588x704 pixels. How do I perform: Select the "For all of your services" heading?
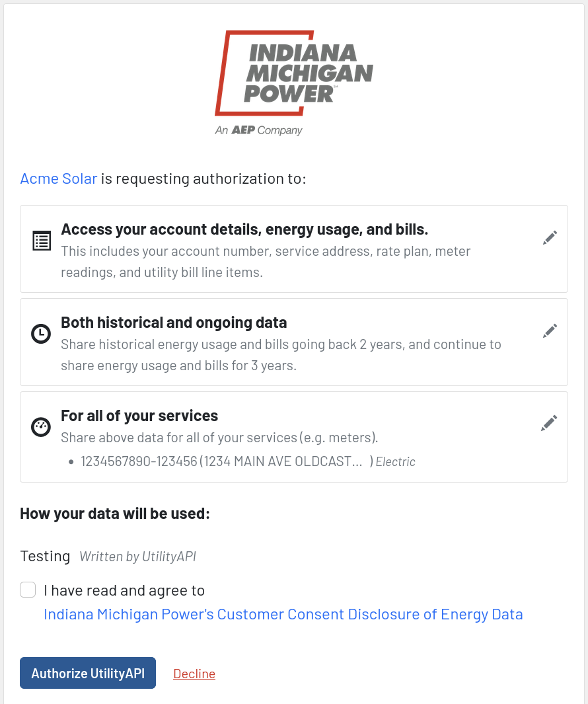pyautogui.click(x=139, y=416)
